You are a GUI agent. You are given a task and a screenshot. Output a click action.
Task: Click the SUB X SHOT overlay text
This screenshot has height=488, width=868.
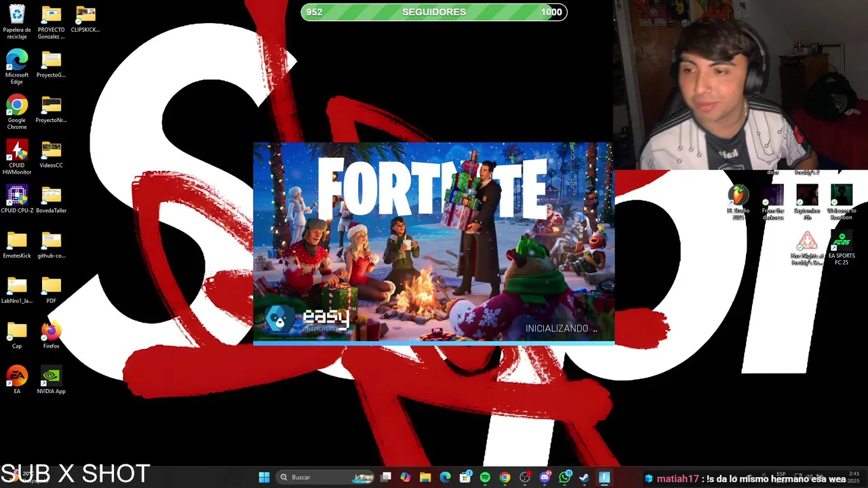click(x=75, y=474)
